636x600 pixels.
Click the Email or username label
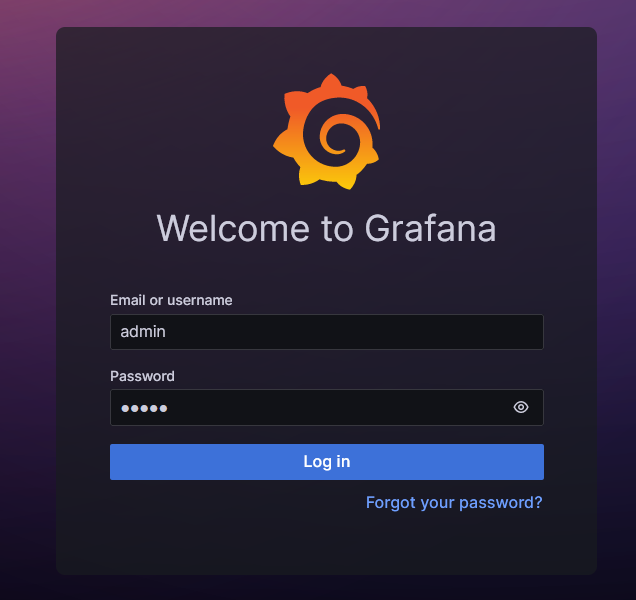coord(171,300)
